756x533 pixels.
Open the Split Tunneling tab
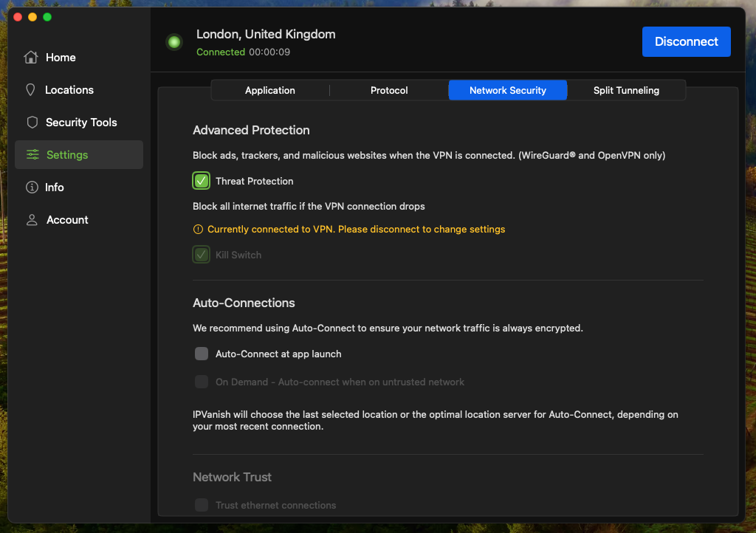[x=626, y=90]
